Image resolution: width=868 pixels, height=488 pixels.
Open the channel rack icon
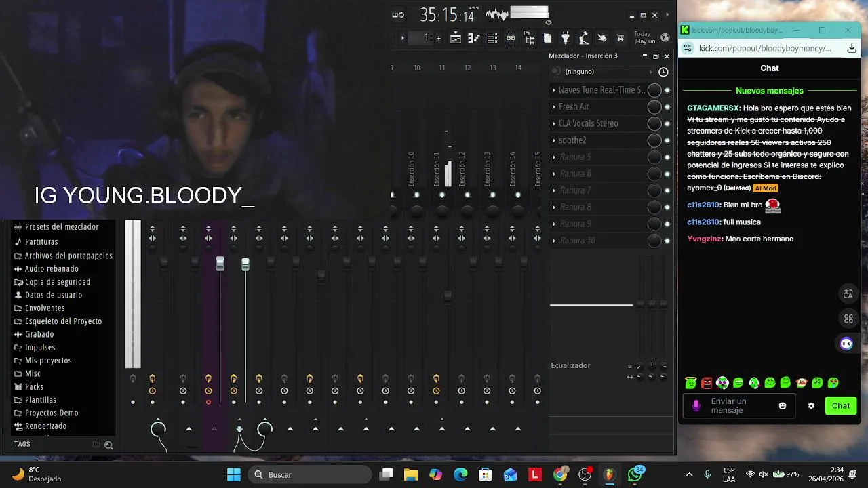[492, 38]
